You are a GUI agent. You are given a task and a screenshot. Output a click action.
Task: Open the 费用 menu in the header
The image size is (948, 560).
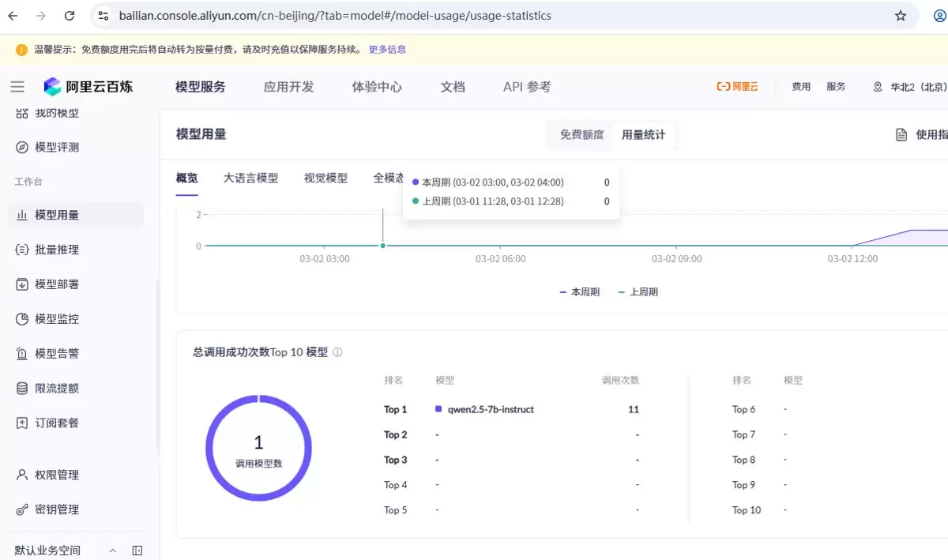(x=801, y=87)
